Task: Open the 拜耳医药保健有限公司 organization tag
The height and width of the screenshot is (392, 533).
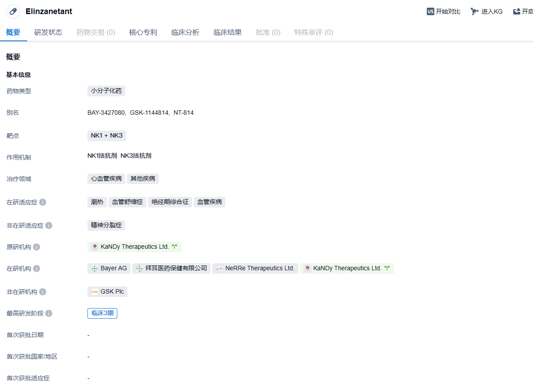Action: point(171,269)
